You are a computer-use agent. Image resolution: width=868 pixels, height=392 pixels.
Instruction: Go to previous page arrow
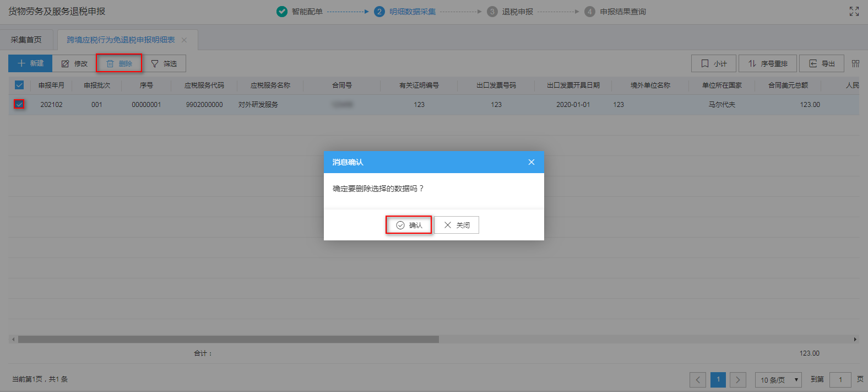[x=698, y=379]
